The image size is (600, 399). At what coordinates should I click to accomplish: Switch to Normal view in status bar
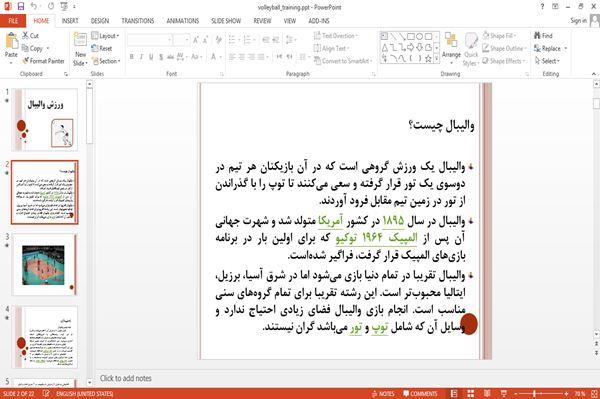(454, 394)
